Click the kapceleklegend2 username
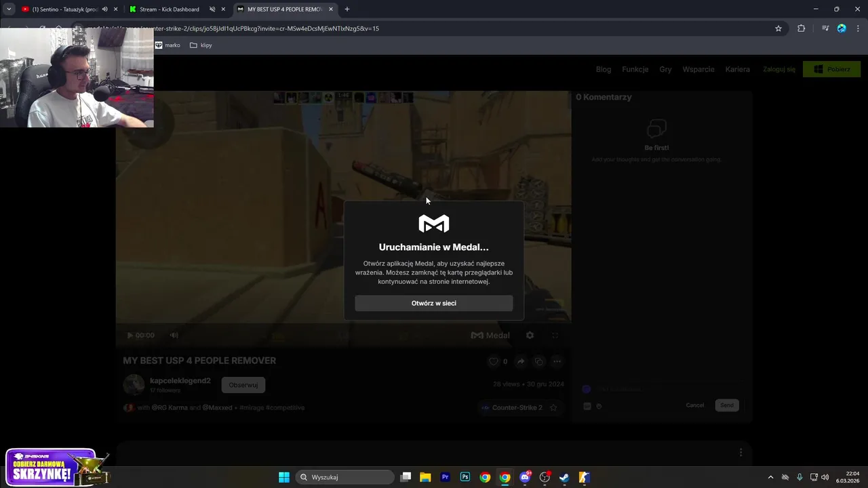Image resolution: width=868 pixels, height=488 pixels. [x=180, y=381]
